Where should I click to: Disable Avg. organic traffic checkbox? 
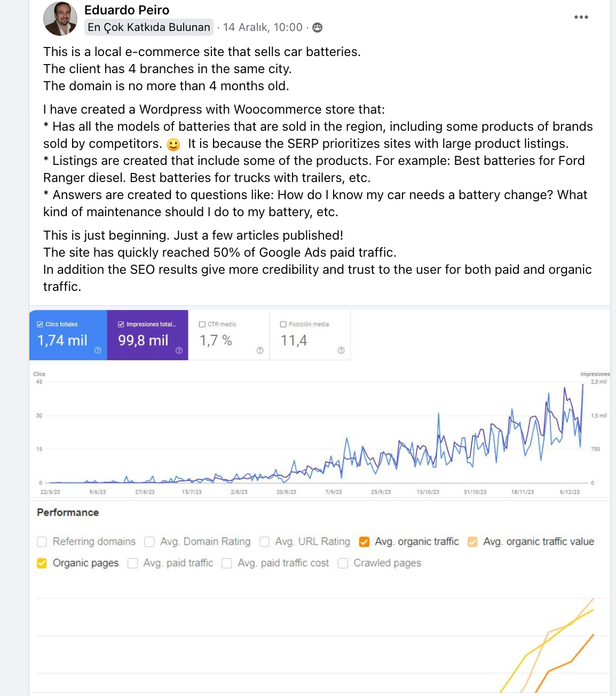click(x=364, y=542)
